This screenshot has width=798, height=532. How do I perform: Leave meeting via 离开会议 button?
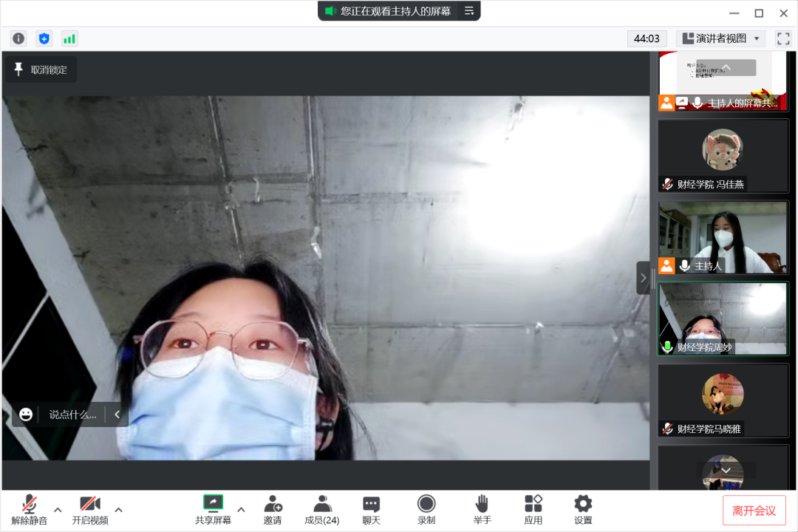pyautogui.click(x=754, y=511)
